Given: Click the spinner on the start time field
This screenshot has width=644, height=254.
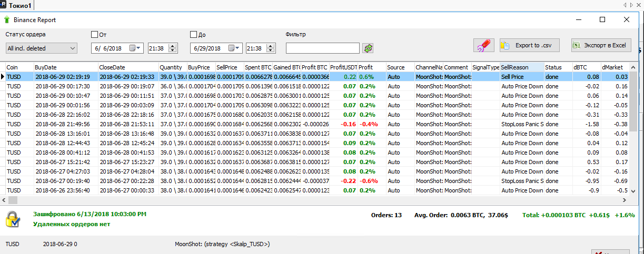Looking at the screenshot, I should 173,48.
